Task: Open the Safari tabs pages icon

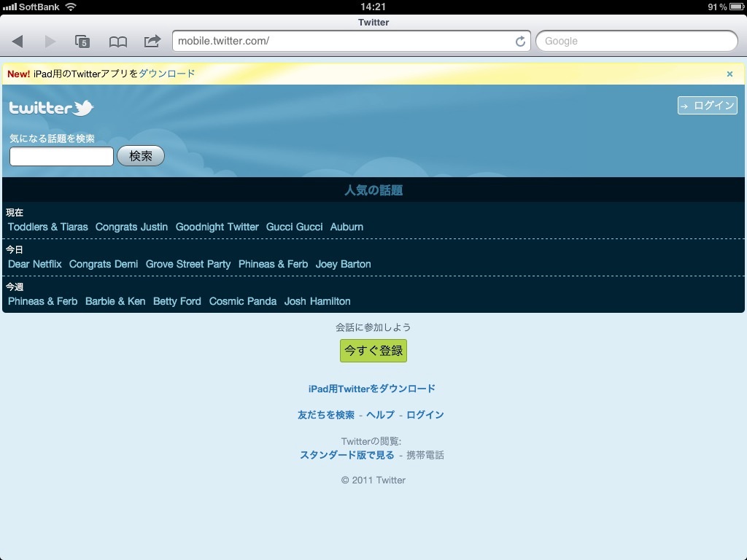Action: click(x=82, y=41)
